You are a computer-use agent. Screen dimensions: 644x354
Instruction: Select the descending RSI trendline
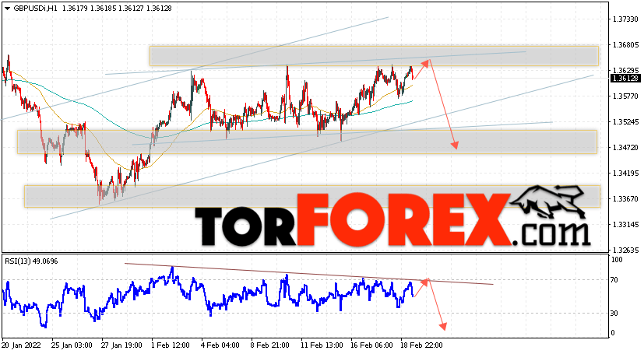309,274
